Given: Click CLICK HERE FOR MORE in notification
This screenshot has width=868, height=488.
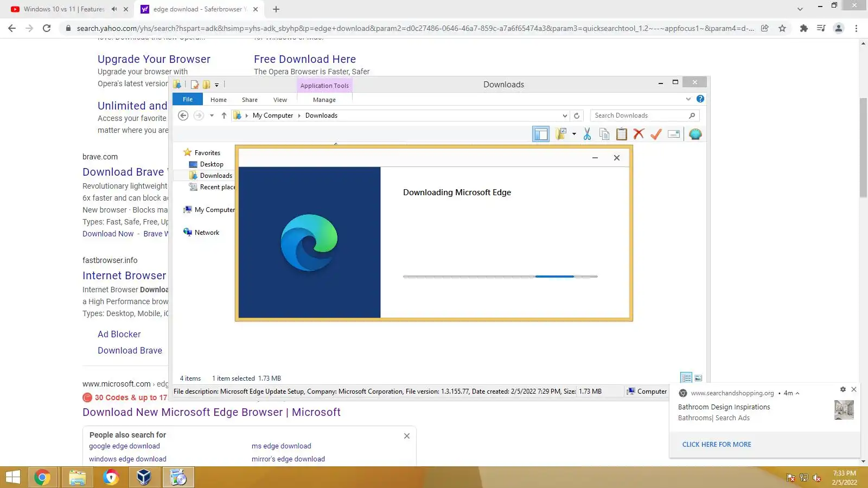Looking at the screenshot, I should [717, 445].
